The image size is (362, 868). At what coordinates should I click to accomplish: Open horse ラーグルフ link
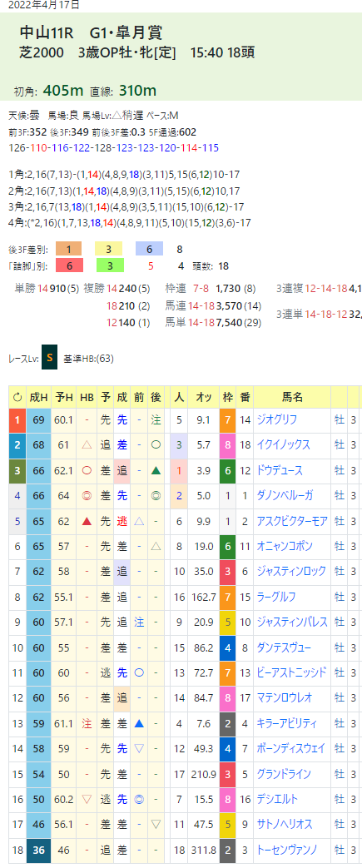(276, 597)
